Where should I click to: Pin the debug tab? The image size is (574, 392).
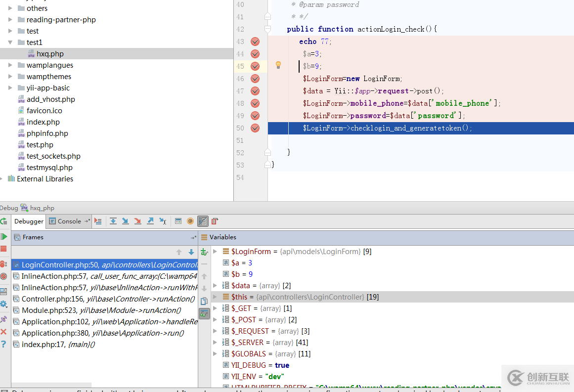click(x=3, y=319)
